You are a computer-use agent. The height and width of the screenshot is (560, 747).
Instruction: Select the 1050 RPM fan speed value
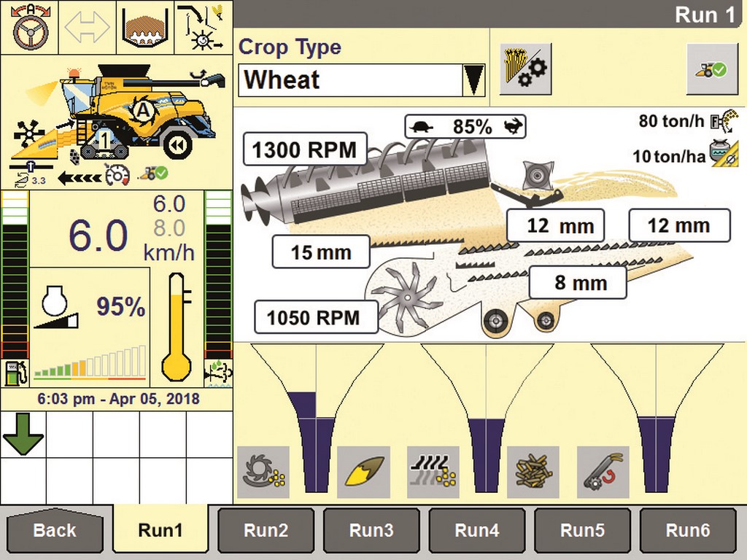coord(317,317)
